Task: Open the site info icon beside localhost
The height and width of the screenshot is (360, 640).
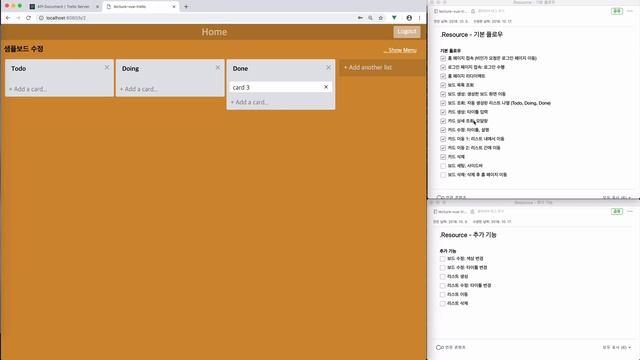Action: [x=41, y=18]
